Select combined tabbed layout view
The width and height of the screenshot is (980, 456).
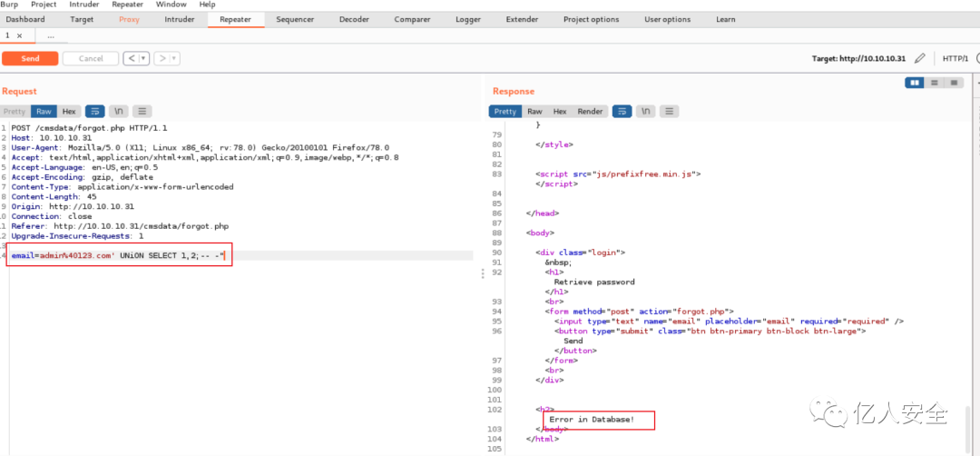click(954, 83)
